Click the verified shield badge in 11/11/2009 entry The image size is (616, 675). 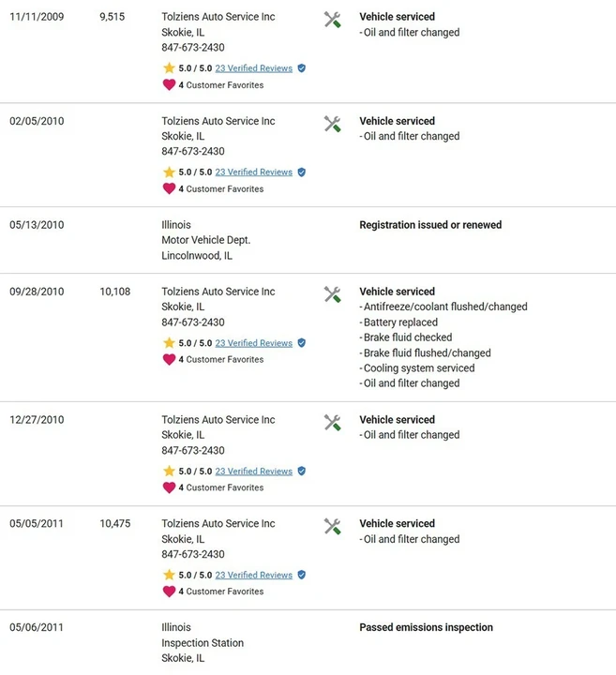[302, 68]
